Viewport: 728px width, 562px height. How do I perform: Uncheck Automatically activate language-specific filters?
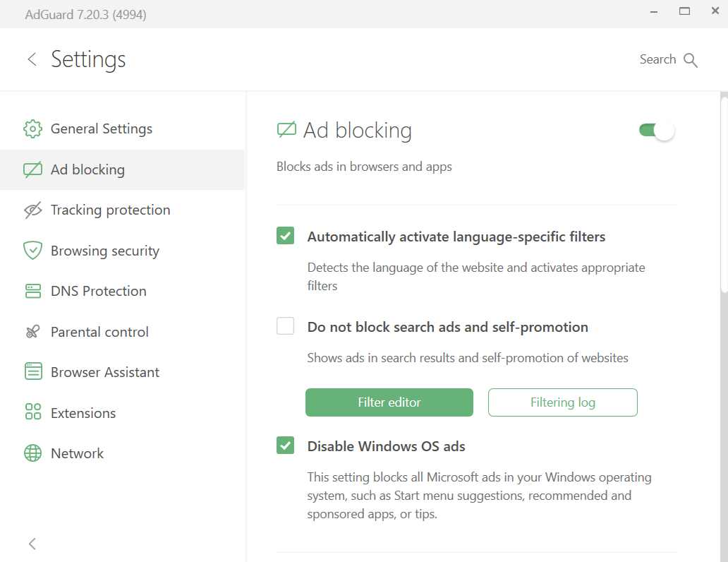click(285, 236)
